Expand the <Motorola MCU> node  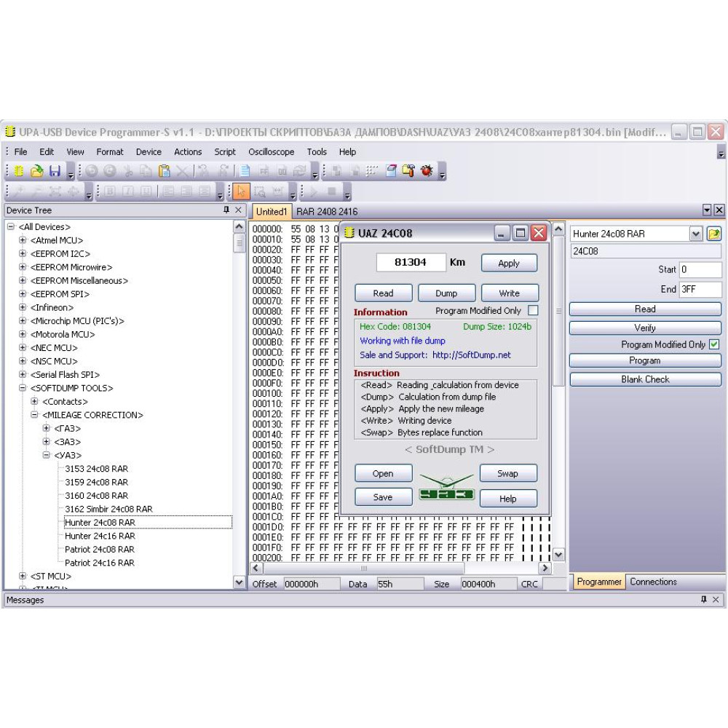(23, 334)
